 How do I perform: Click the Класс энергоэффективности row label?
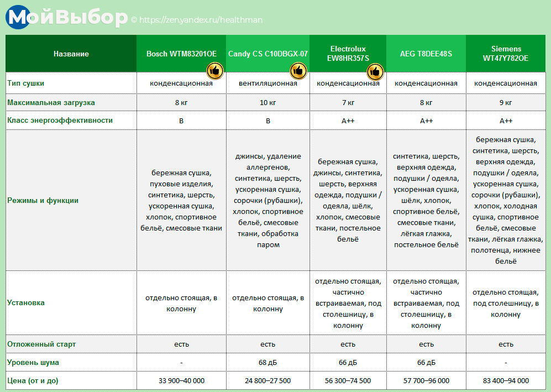coord(60,120)
